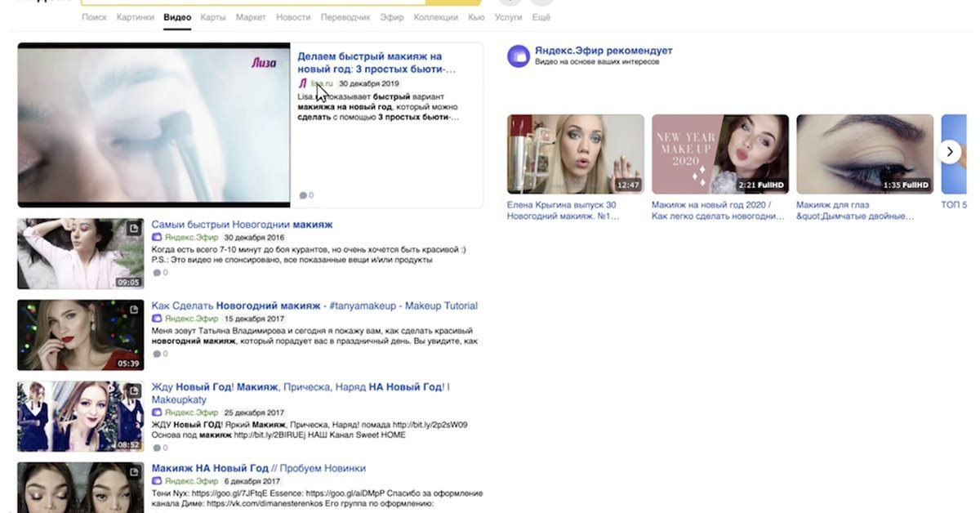The image size is (980, 513).
Task: Open the Поиск search tab
Action: click(x=94, y=17)
